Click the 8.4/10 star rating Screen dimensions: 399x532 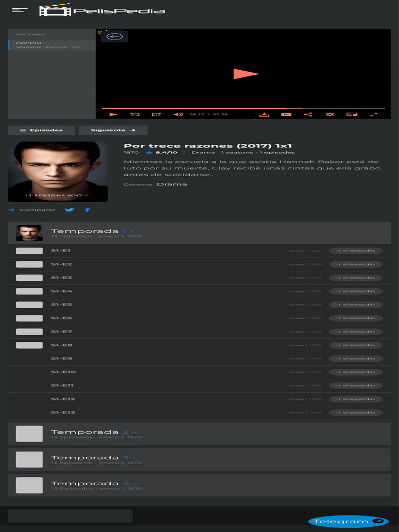pyautogui.click(x=162, y=152)
